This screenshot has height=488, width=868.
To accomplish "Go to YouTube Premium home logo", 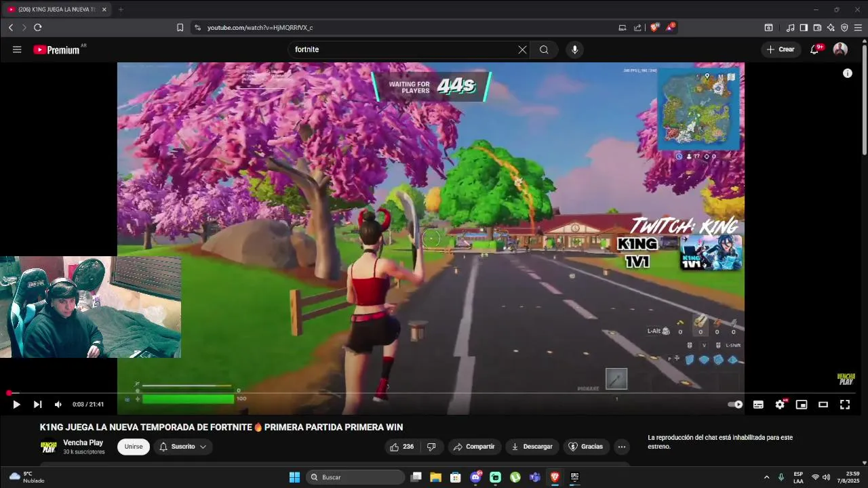I will point(57,49).
